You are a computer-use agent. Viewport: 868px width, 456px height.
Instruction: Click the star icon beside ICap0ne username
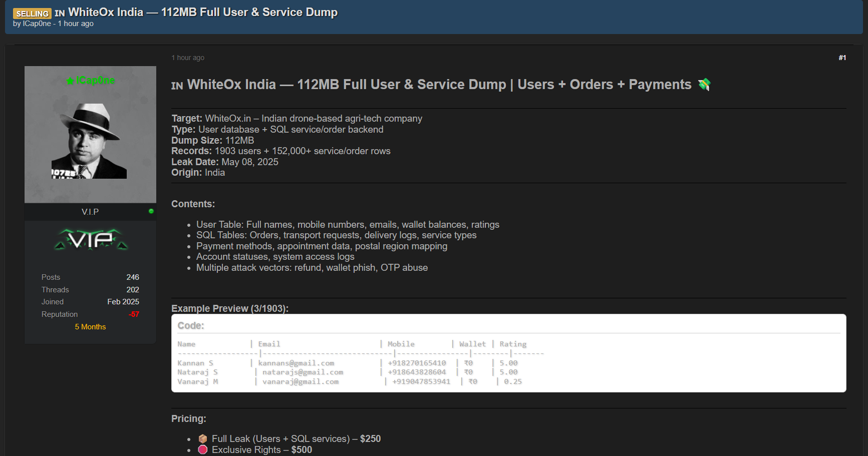point(70,81)
